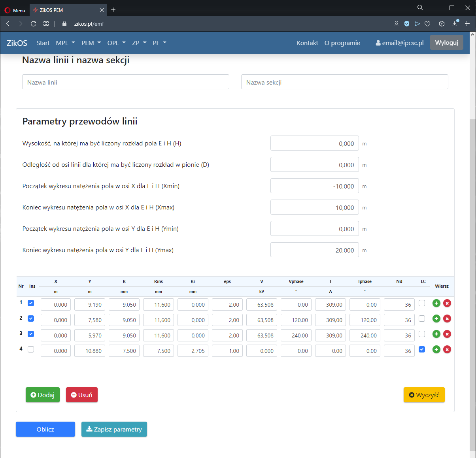Viewport: 476px width, 458px height.
Task: Uncheck the Ins checkbox for conductor 1
Action: point(31,303)
